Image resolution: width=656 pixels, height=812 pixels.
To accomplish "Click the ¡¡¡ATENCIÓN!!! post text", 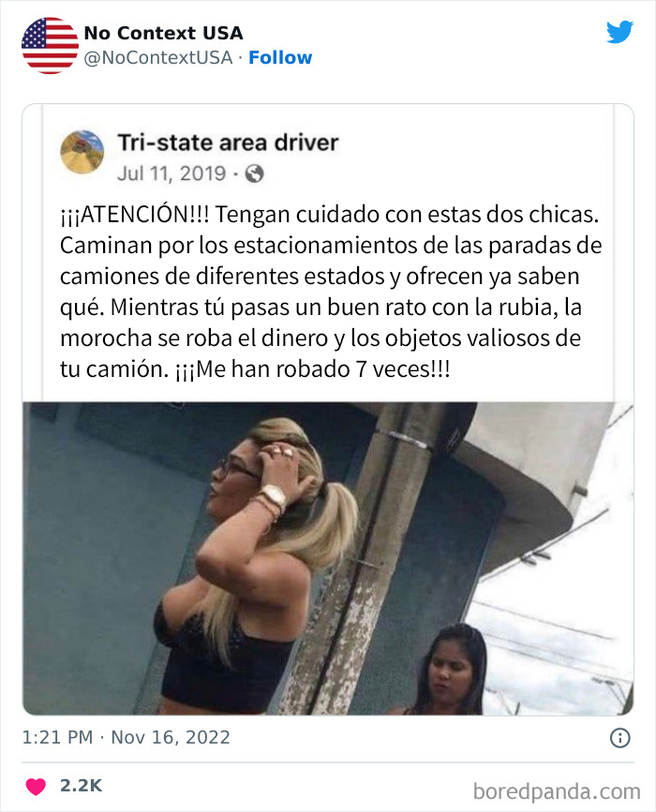I will point(330,292).
